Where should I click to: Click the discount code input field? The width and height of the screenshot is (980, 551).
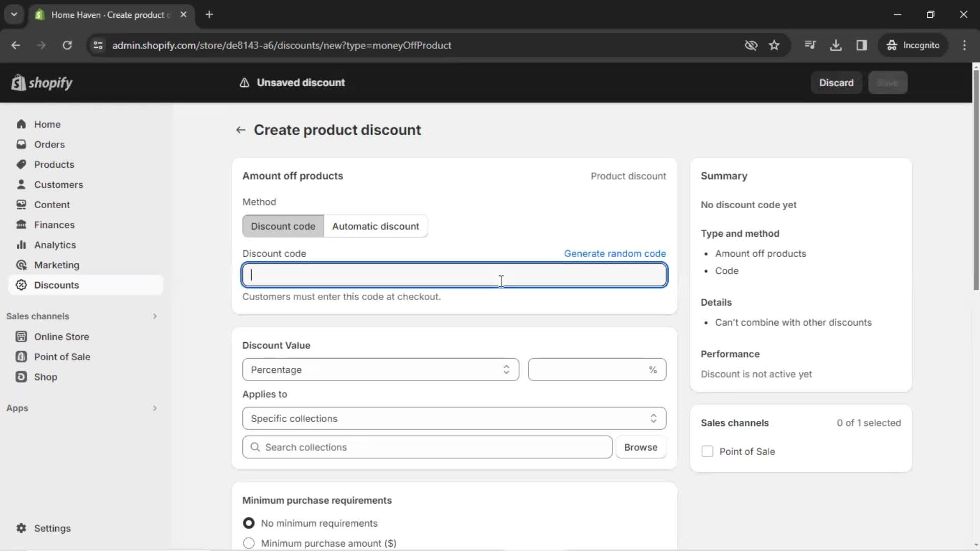454,274
